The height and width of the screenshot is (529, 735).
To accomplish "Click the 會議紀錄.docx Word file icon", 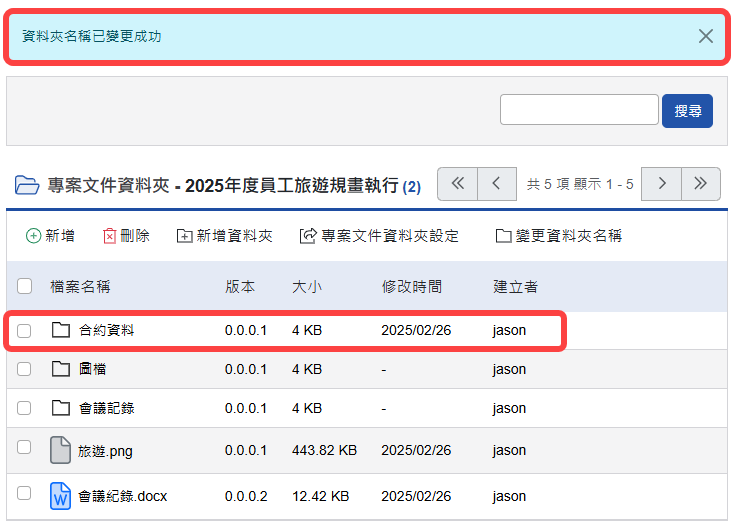I will 60,496.
